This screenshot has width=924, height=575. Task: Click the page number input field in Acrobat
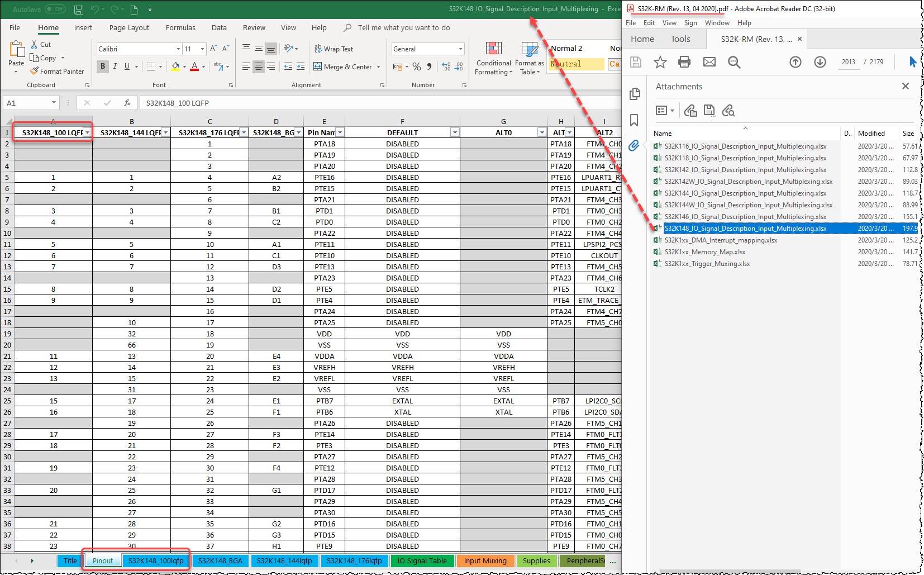click(x=849, y=62)
